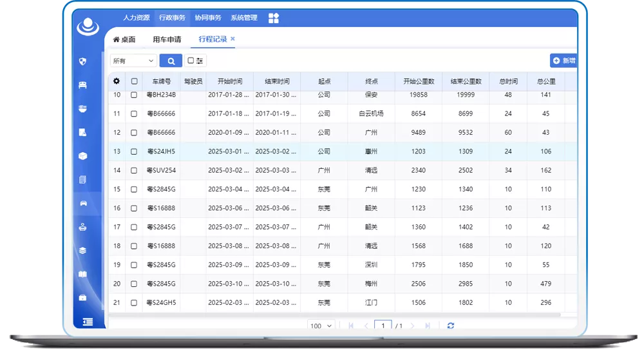The width and height of the screenshot is (644, 352).
Task: Open the shield security sidebar icon
Action: (82, 62)
